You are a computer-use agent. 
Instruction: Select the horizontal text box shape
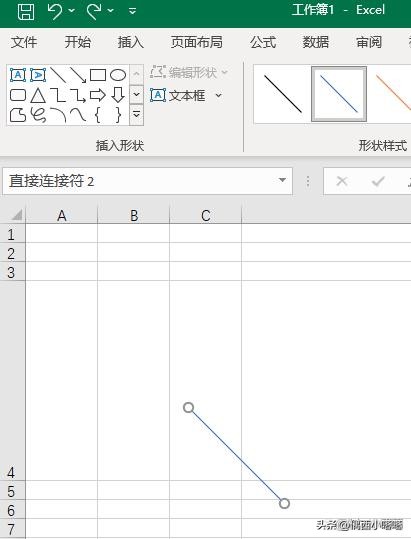tap(18, 75)
